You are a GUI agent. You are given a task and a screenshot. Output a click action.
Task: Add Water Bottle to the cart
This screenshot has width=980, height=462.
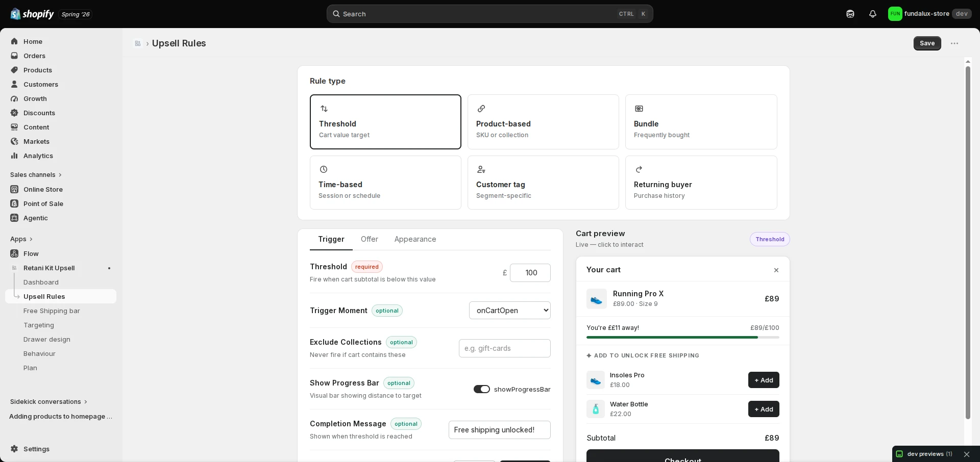click(x=764, y=409)
